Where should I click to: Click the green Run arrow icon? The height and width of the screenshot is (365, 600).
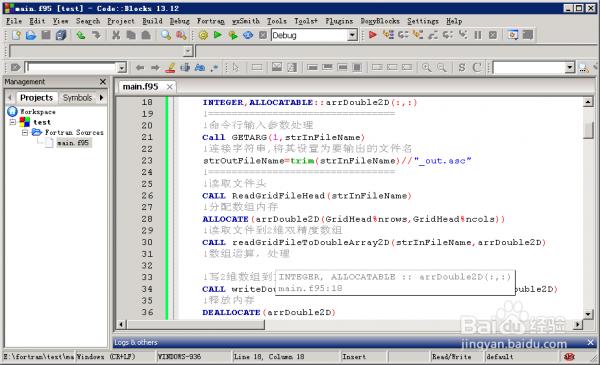click(218, 35)
